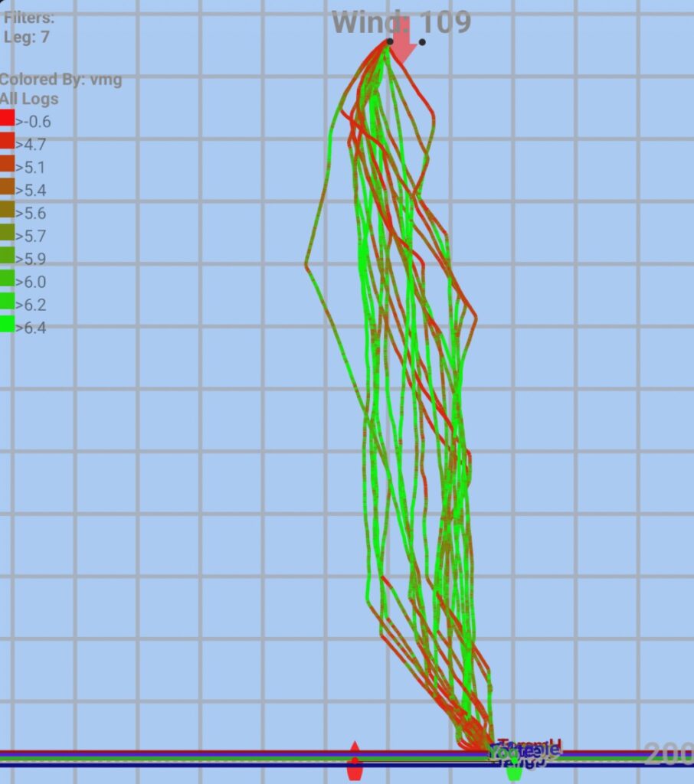Choose the >6.2 legend color swatch
Image resolution: width=694 pixels, height=784 pixels.
(x=7, y=301)
